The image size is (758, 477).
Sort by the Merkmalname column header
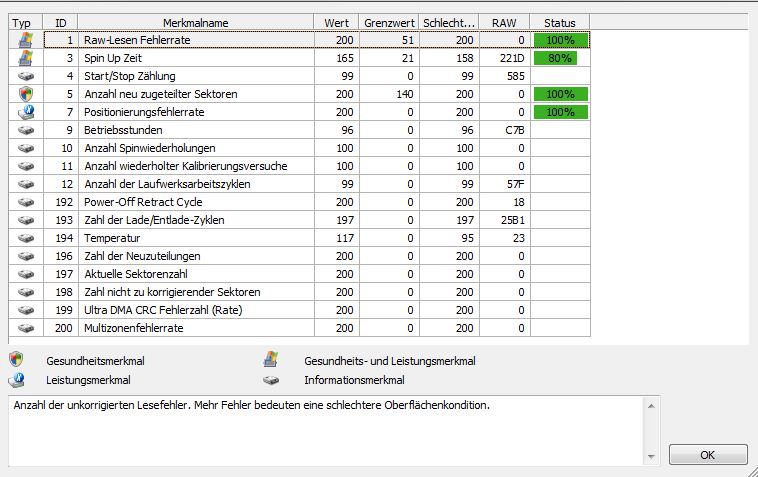(x=195, y=23)
